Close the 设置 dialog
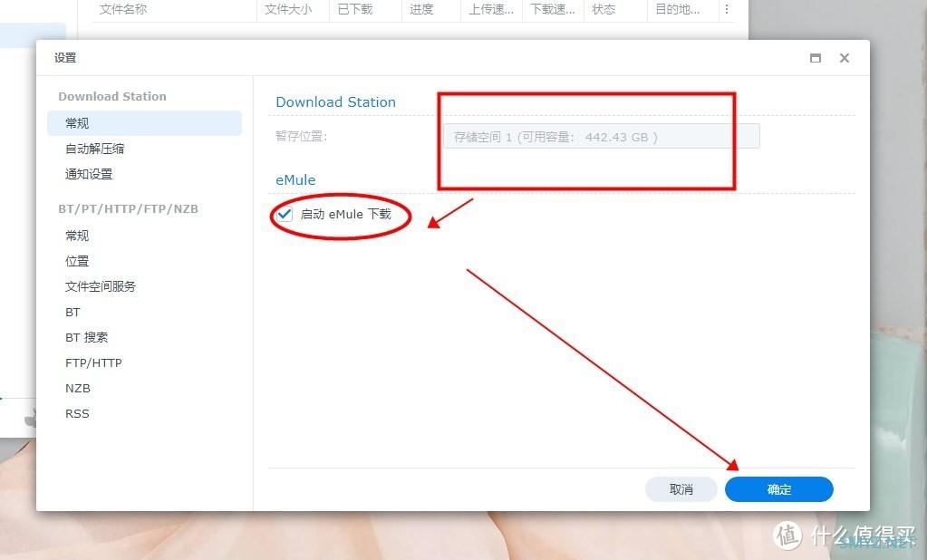927x560 pixels. coord(845,58)
